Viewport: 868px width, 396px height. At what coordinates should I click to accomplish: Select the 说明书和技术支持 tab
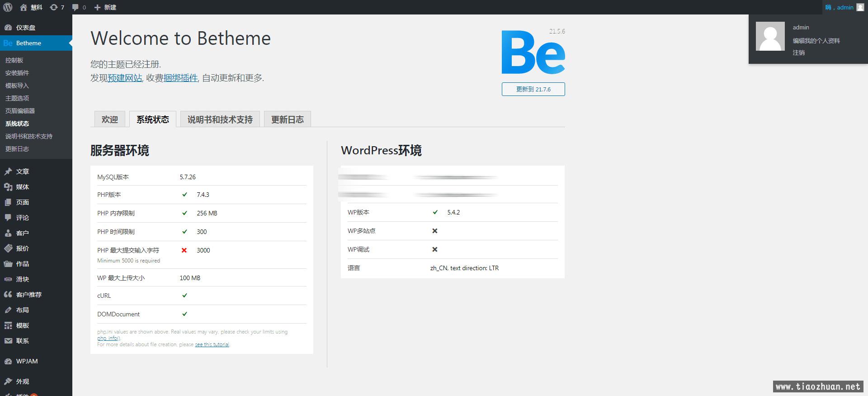(220, 119)
